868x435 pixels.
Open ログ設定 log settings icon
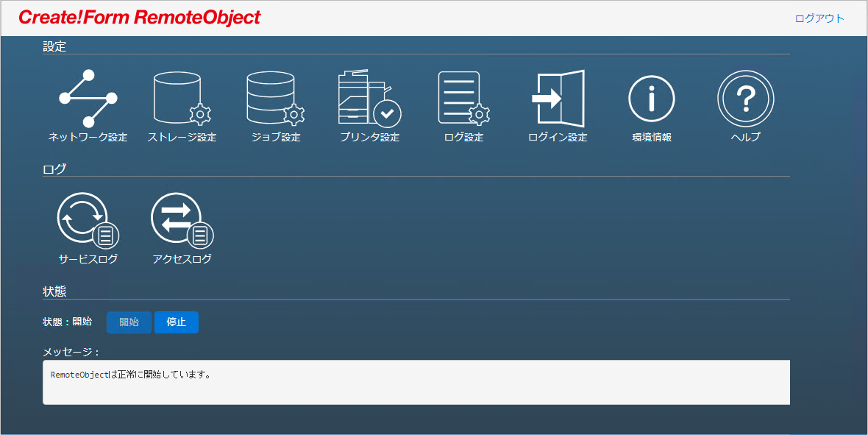click(464, 99)
